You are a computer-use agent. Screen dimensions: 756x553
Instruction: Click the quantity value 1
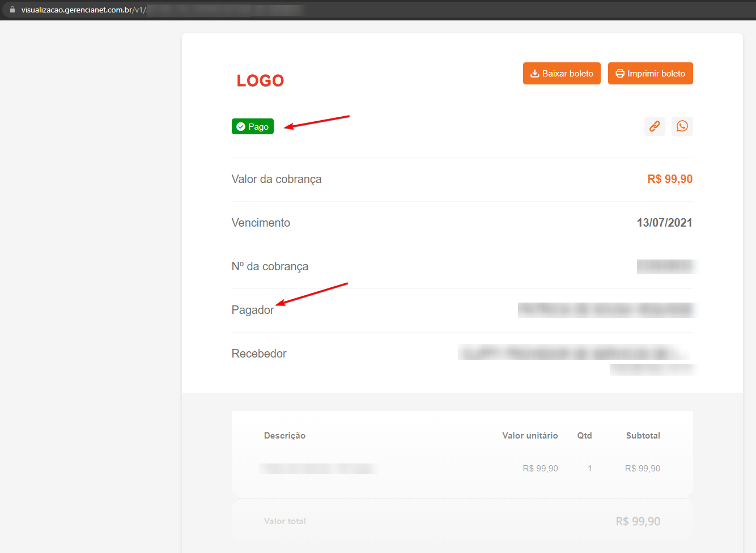click(x=590, y=469)
